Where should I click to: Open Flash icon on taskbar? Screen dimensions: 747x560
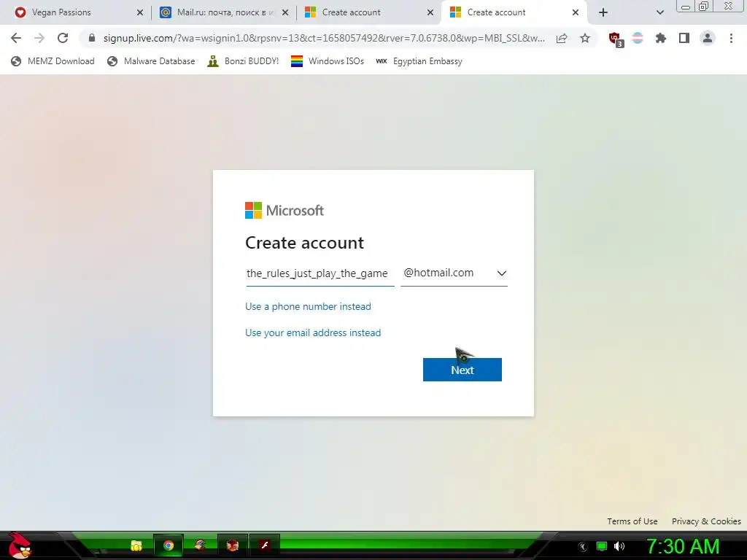click(x=264, y=545)
